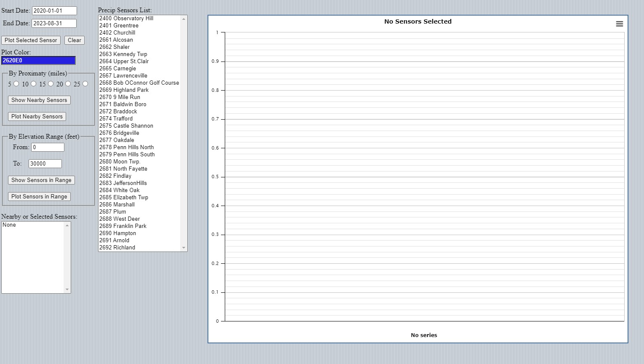Select 2668 Bob OConnor Golf Course sensor
644x364 pixels.
point(139,83)
